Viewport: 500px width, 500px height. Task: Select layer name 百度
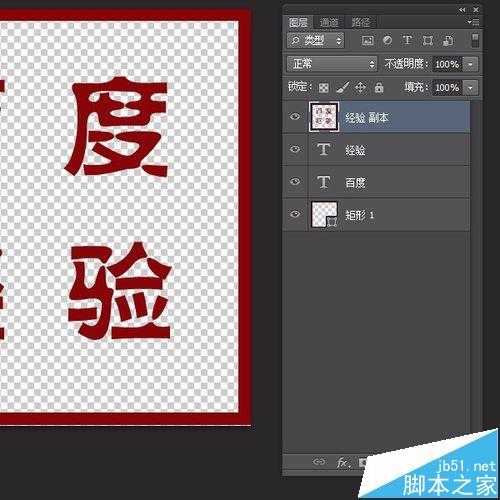coord(355,183)
